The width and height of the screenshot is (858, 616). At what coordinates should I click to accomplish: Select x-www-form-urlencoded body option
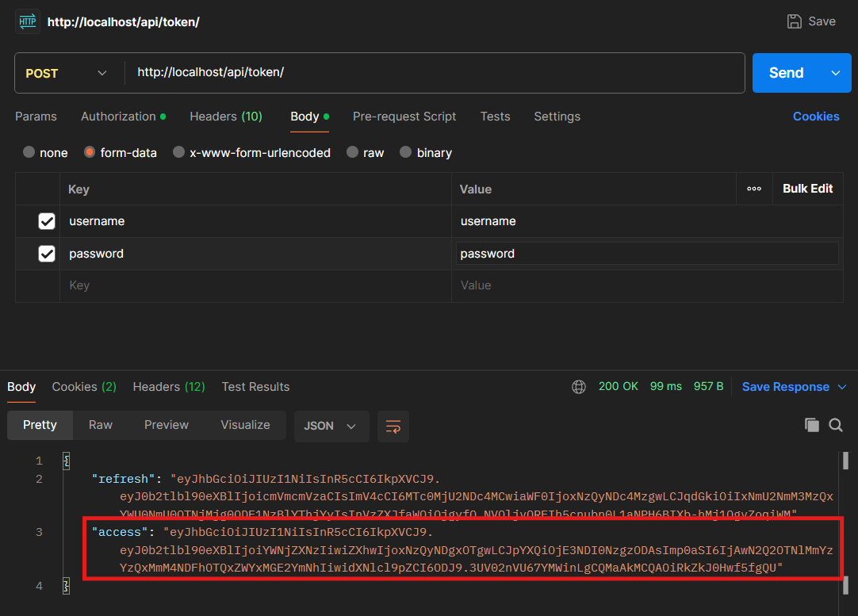pos(179,153)
